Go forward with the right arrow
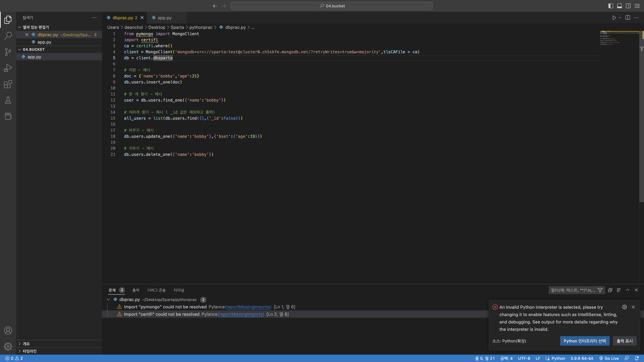Image resolution: width=644 pixels, height=362 pixels. pos(224,6)
